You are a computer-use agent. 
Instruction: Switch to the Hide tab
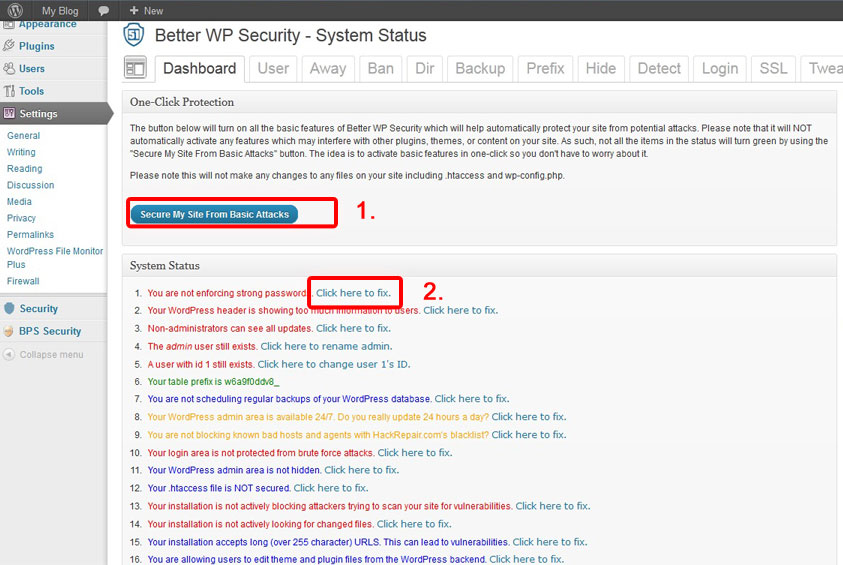pyautogui.click(x=601, y=69)
